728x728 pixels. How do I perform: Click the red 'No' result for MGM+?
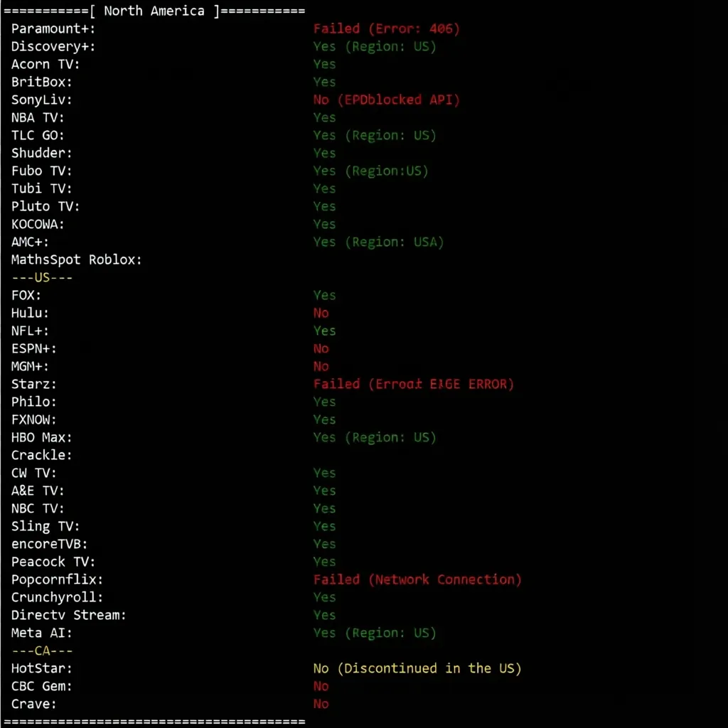tap(321, 366)
